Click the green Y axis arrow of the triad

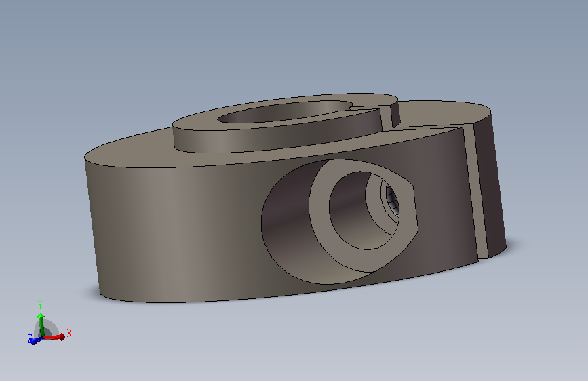41,324
